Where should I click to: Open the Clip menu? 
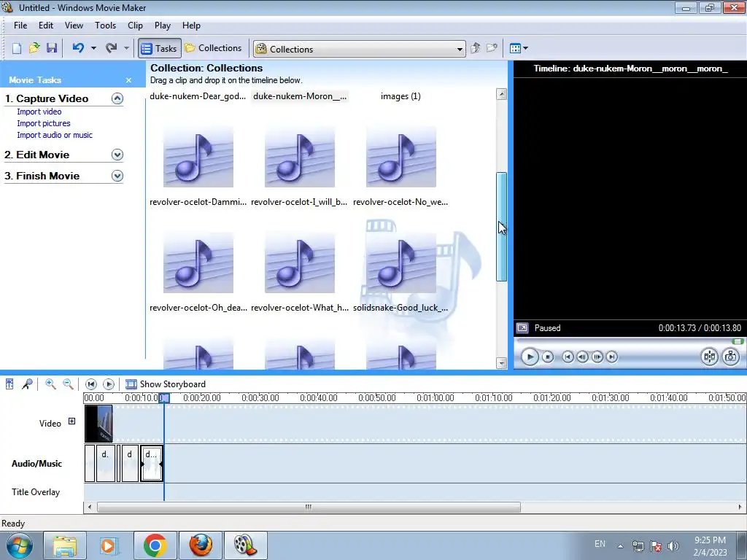135,26
